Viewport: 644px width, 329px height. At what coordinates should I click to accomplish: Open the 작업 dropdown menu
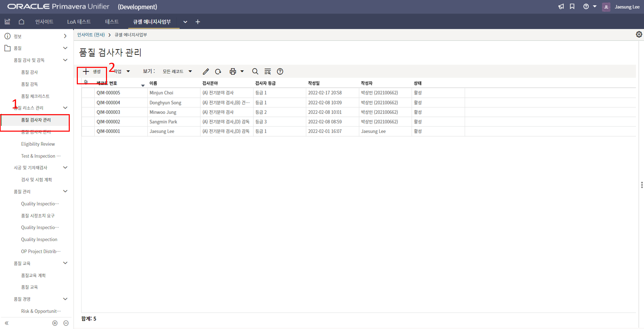tap(122, 72)
